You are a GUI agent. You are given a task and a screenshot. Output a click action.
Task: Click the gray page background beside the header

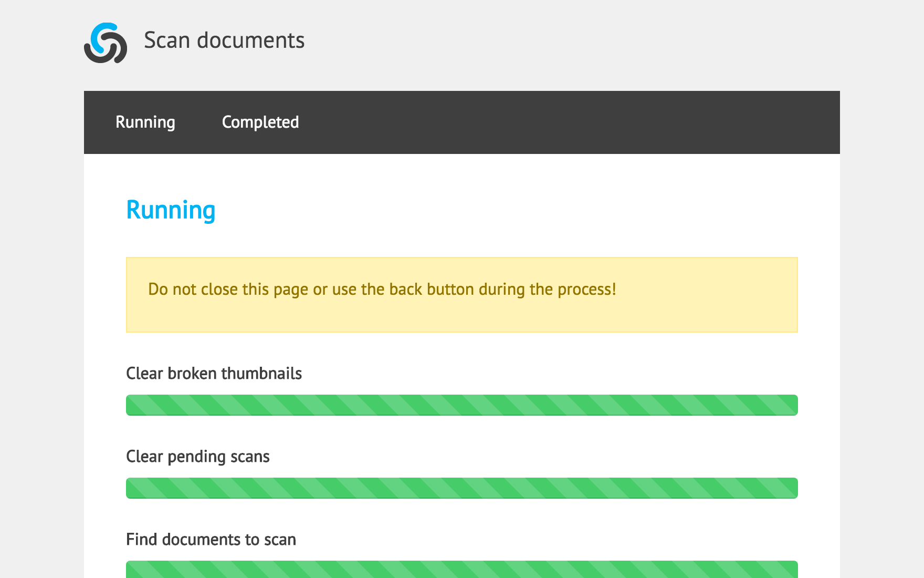click(x=577, y=42)
